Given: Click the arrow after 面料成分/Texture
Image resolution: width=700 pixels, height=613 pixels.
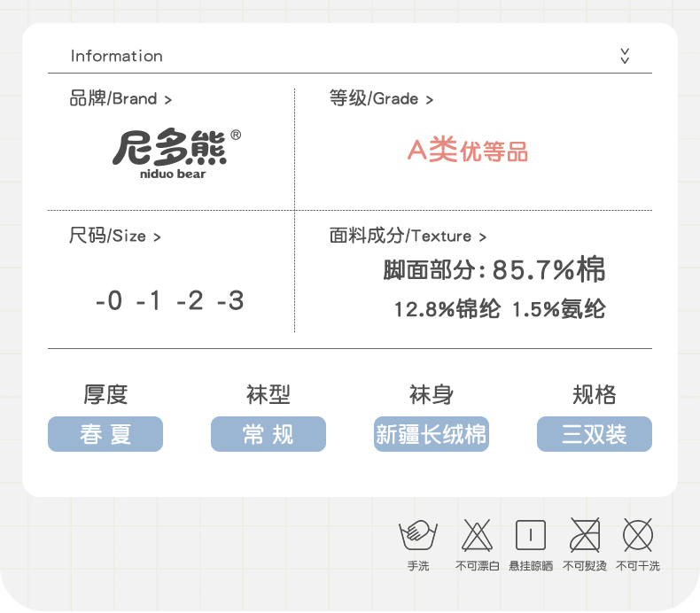Looking at the screenshot, I should 483,237.
